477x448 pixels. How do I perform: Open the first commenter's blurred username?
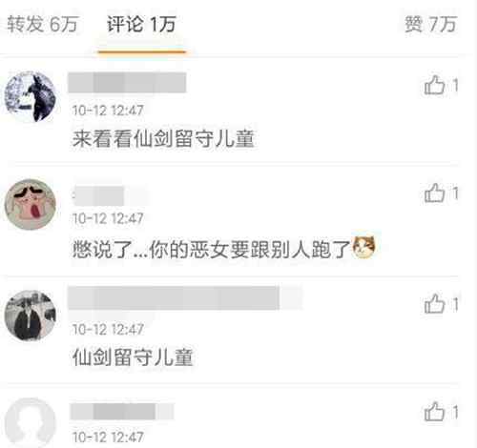(127, 83)
